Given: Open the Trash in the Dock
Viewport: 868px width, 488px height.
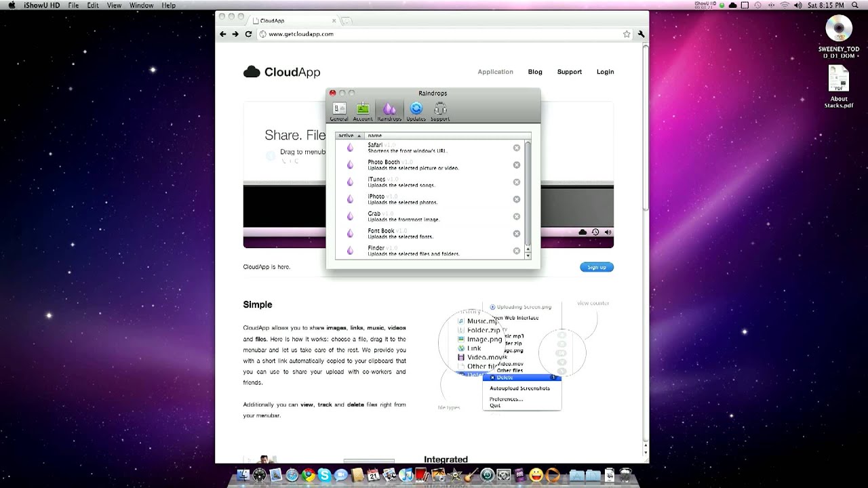Looking at the screenshot, I should pos(625,475).
